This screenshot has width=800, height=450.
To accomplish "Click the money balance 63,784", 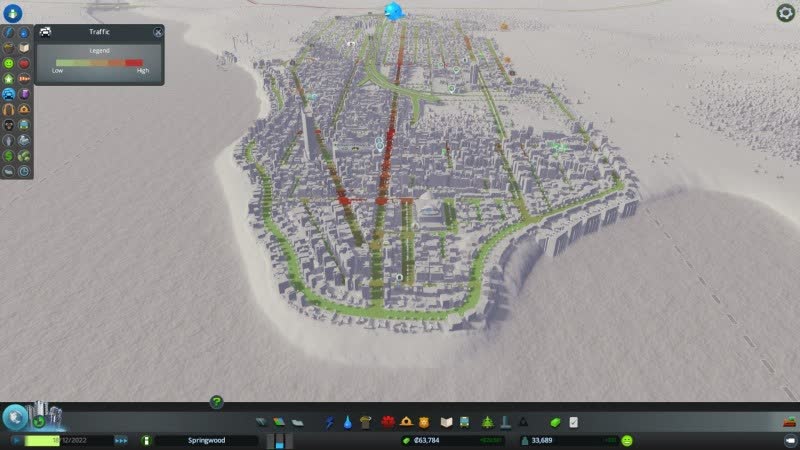I will coord(427,440).
